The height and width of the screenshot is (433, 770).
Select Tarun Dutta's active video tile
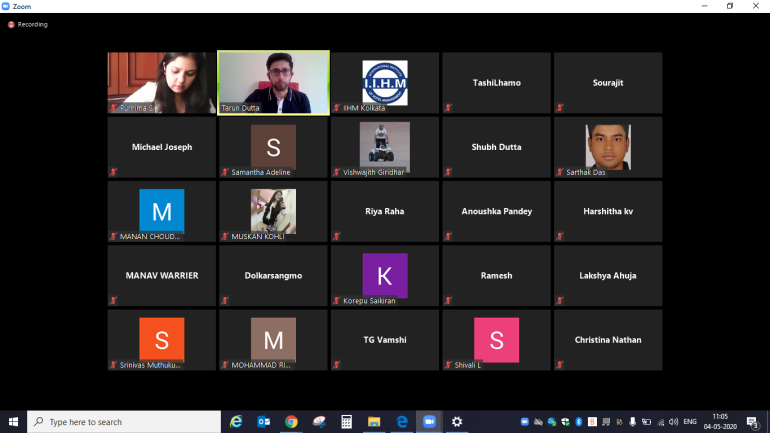tap(273, 82)
